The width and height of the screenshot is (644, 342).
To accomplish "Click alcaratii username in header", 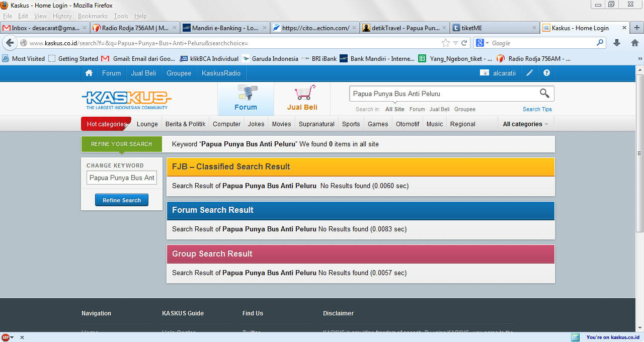I will click(x=504, y=73).
